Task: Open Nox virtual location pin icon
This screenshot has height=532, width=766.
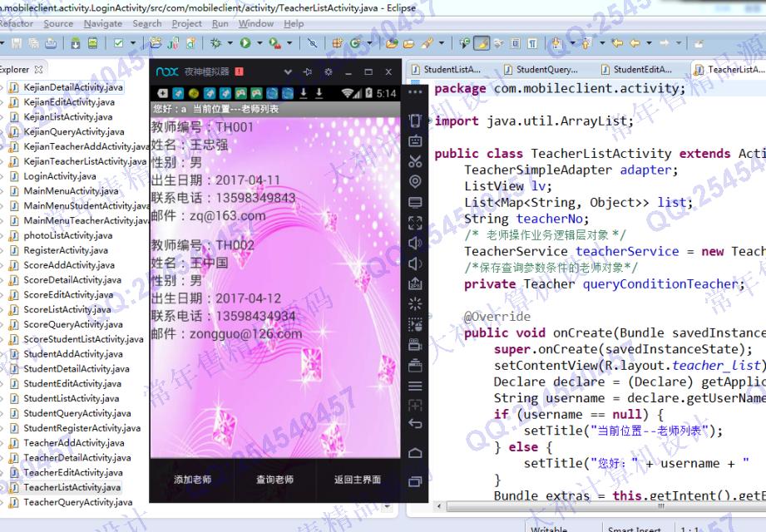Action: coord(415,181)
